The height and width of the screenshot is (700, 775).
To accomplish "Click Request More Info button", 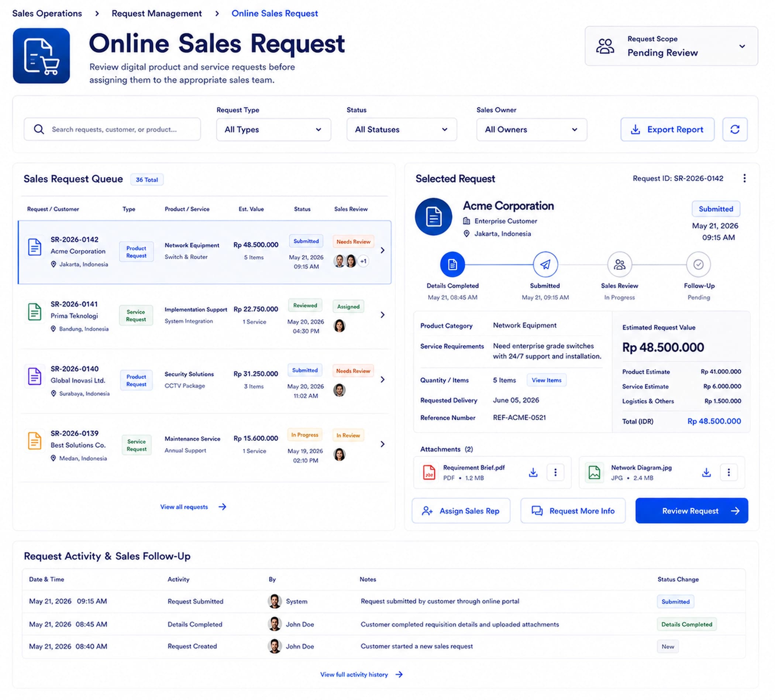I will click(x=573, y=511).
